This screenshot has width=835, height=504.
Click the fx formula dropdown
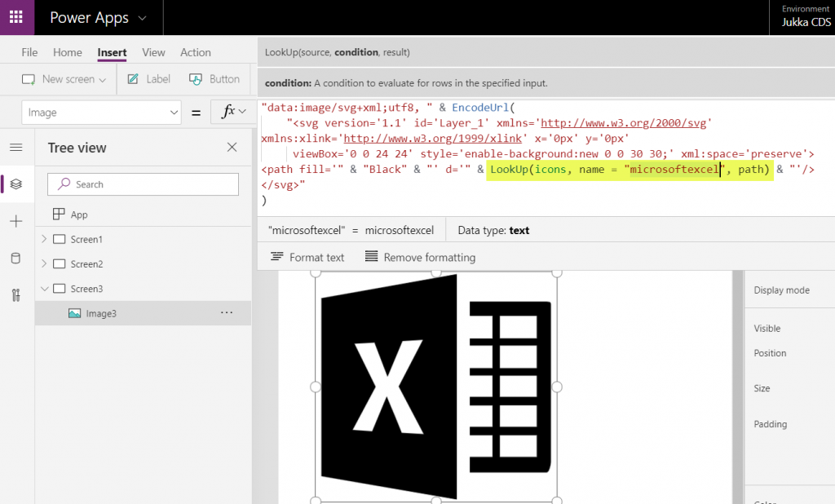click(x=234, y=112)
